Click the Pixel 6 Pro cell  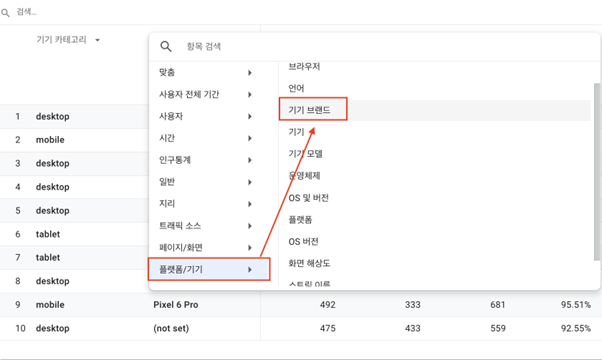click(176, 305)
